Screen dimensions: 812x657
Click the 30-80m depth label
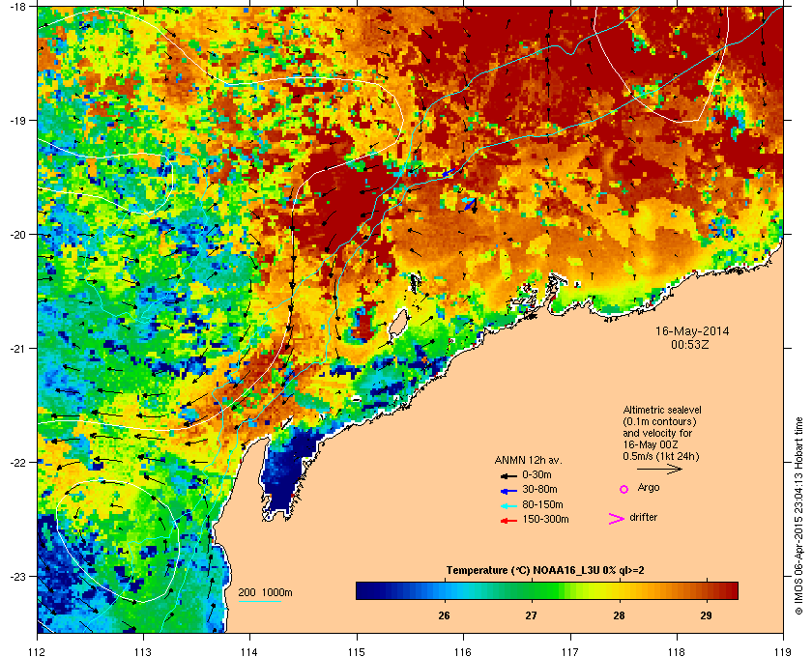[x=539, y=489]
